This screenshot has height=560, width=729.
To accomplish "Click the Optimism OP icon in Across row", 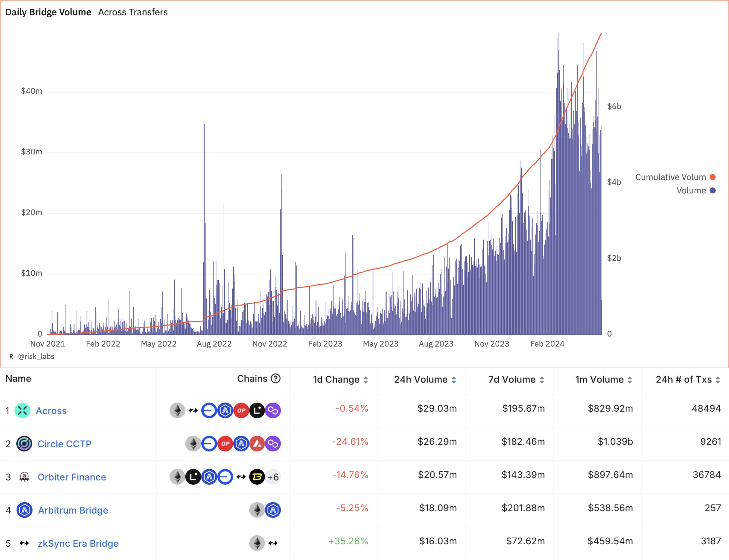I will click(241, 411).
